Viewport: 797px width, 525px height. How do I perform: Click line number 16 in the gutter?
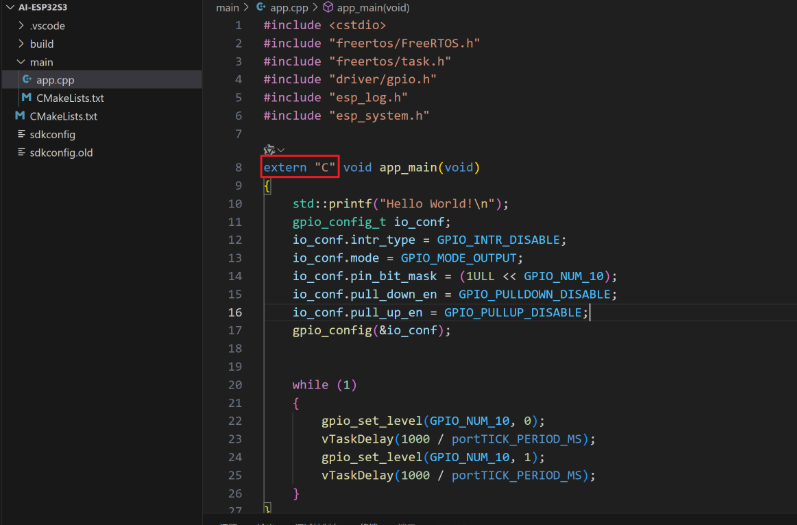235,312
